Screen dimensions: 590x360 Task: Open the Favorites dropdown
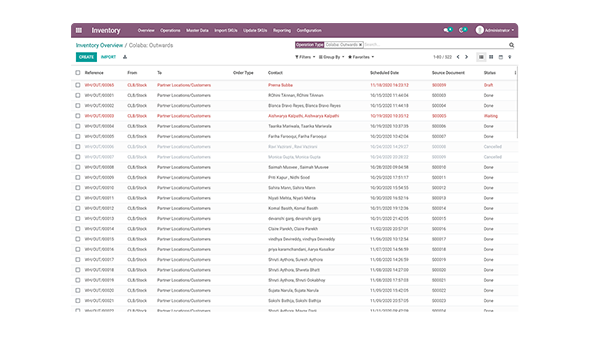tap(361, 57)
